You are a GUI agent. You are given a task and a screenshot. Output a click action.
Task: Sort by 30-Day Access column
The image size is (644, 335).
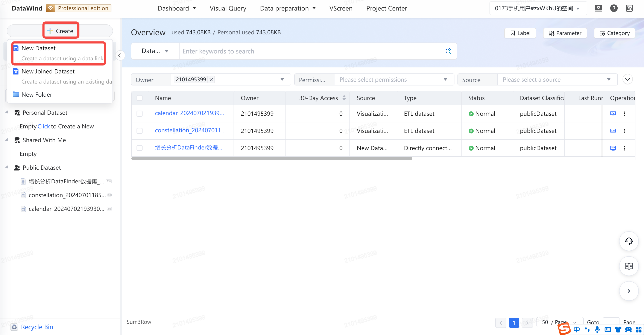(344, 98)
